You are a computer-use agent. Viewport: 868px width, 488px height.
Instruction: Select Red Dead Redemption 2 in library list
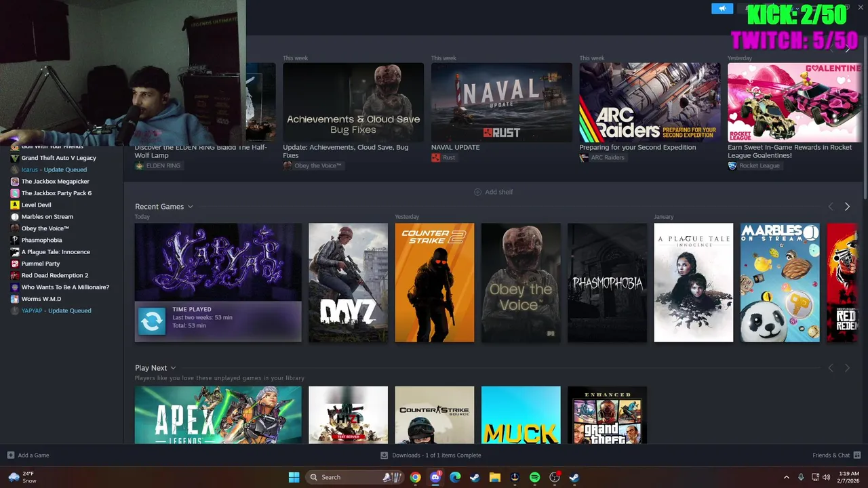(x=55, y=275)
